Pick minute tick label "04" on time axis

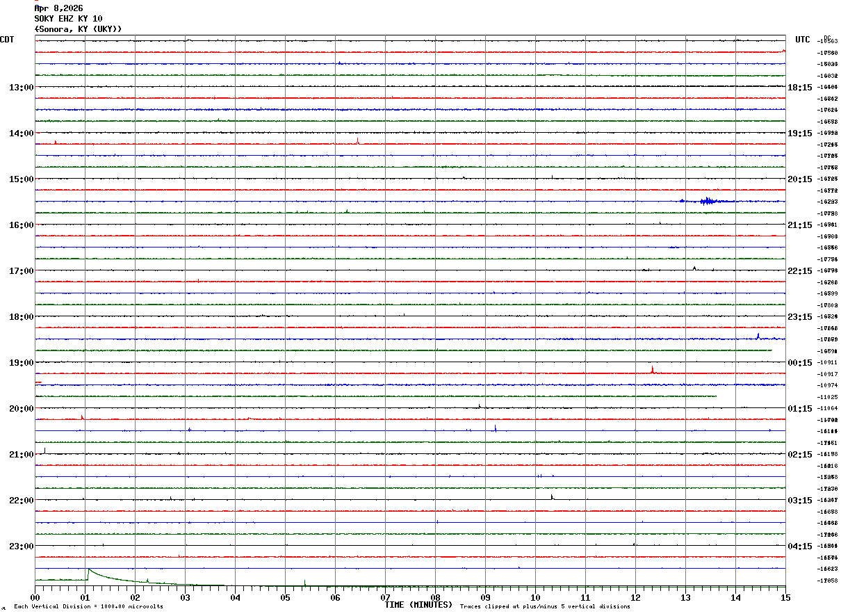(x=236, y=597)
